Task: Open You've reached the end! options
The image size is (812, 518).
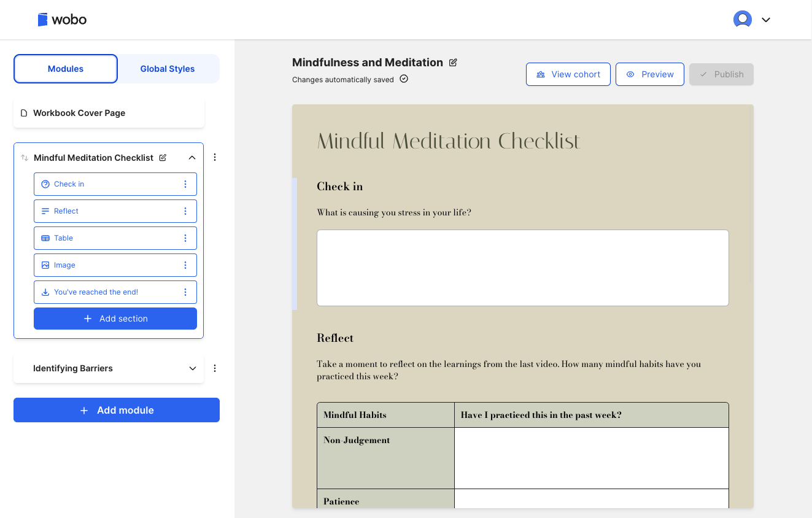Action: coord(185,292)
